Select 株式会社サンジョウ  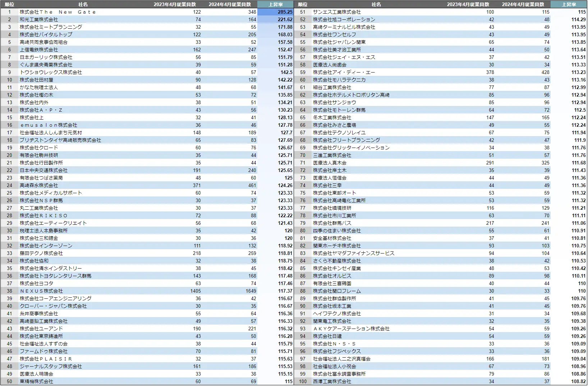pyautogui.click(x=335, y=102)
